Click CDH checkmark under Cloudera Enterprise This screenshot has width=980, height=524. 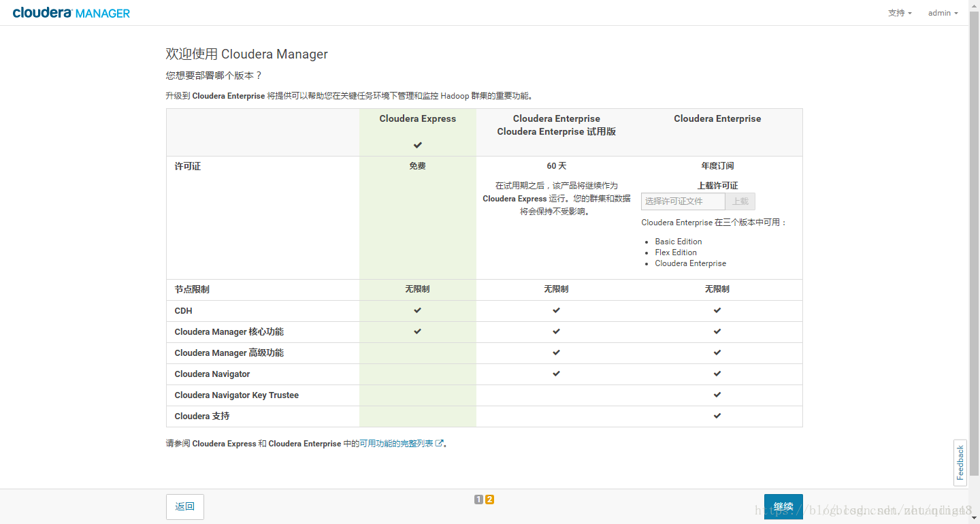717,310
